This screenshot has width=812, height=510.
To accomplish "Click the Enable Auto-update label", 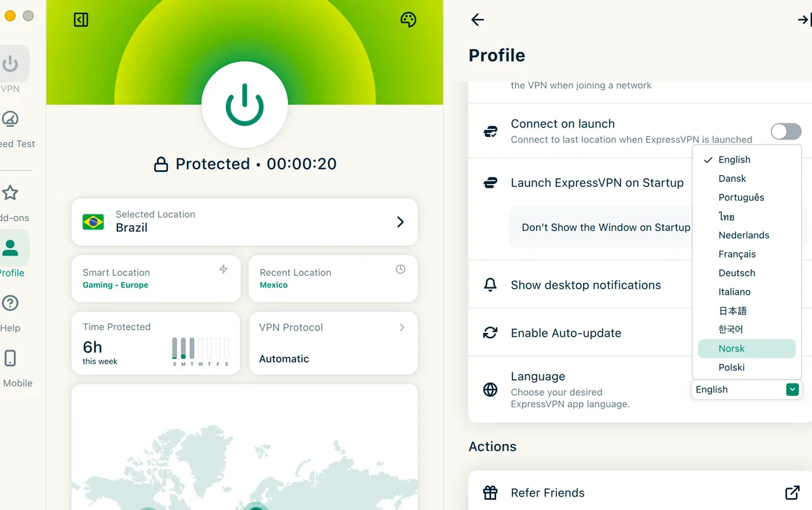I will coord(566,333).
